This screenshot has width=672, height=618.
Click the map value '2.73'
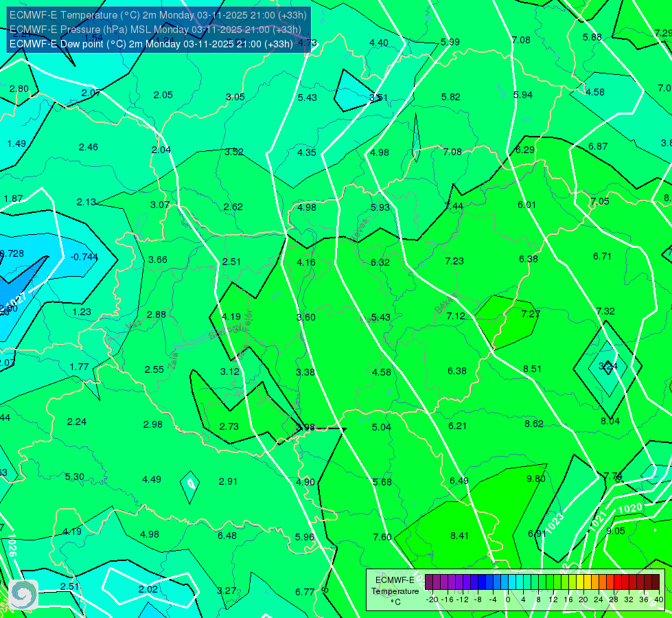click(229, 426)
